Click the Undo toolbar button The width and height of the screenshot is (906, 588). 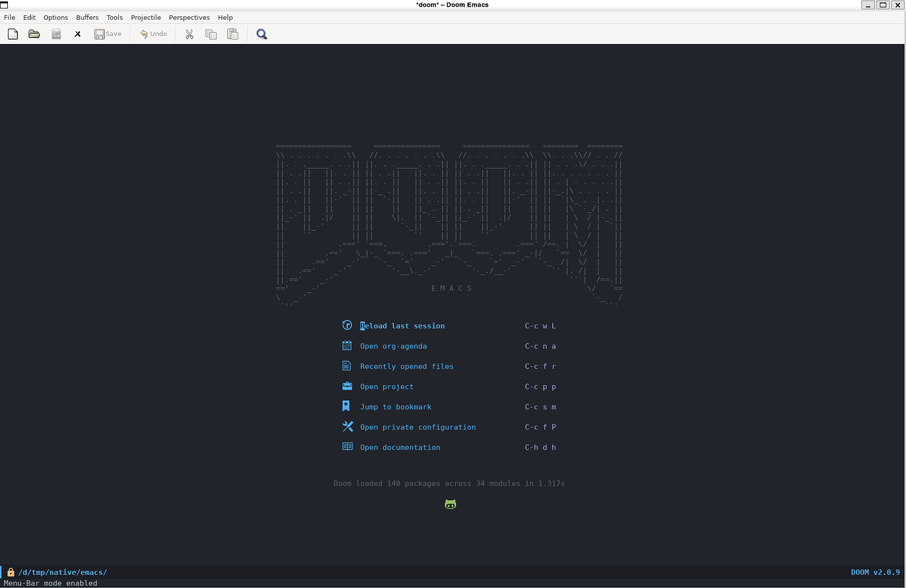click(153, 34)
